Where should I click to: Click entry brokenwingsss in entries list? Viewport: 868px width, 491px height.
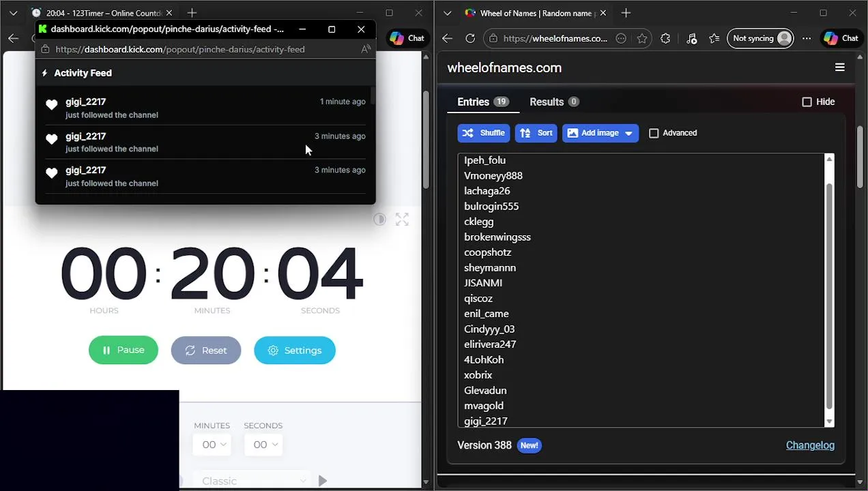[497, 237]
